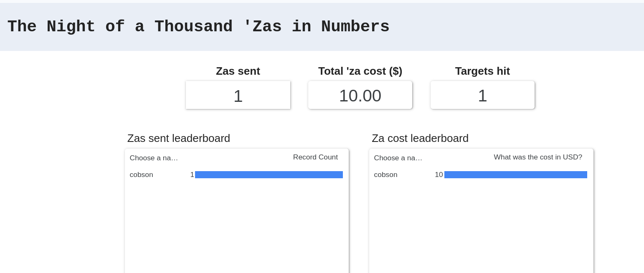Click the "Za cost leaderboard" heading

[x=420, y=138]
